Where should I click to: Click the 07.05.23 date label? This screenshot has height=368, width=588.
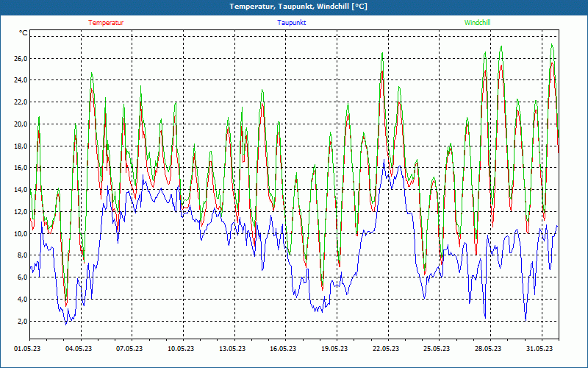(x=129, y=349)
